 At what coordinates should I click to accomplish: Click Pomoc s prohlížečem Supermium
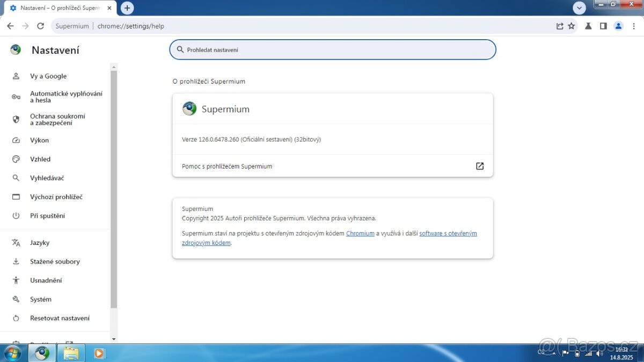point(227,166)
